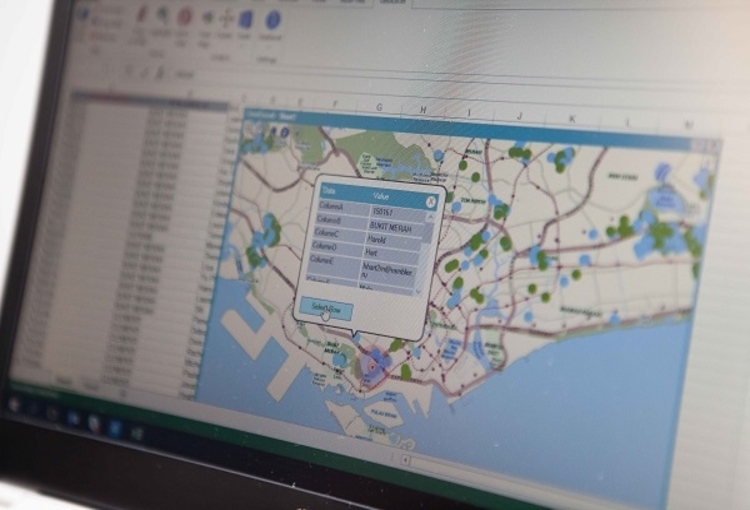Click the Select Row button in popup
This screenshot has width=750, height=510.
point(326,309)
